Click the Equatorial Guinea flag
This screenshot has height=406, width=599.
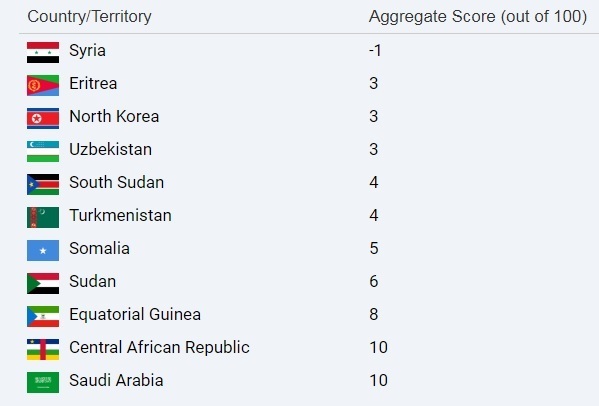tap(43, 316)
